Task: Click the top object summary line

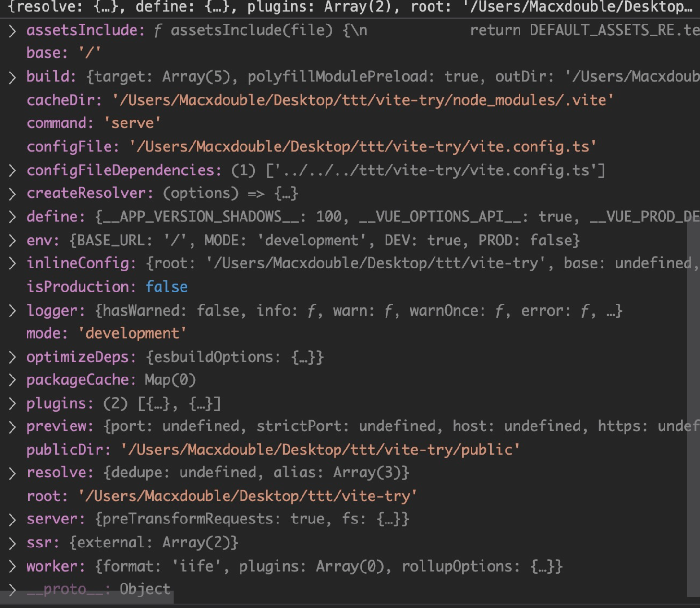Action: tap(350, 7)
